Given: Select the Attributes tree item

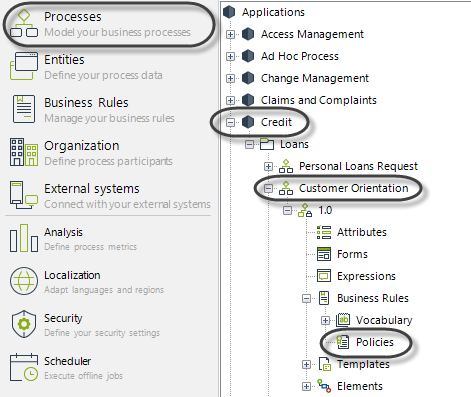Looking at the screenshot, I should coord(362,232).
